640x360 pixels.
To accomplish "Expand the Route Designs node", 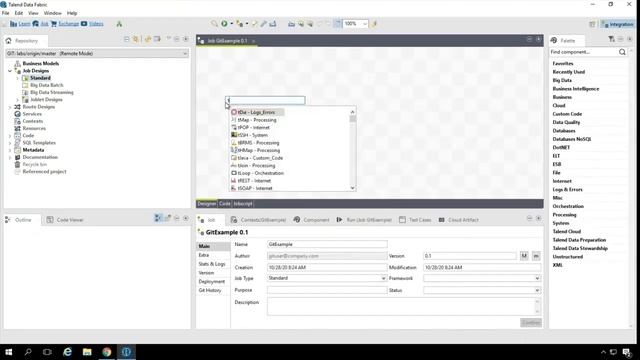I will [10, 107].
